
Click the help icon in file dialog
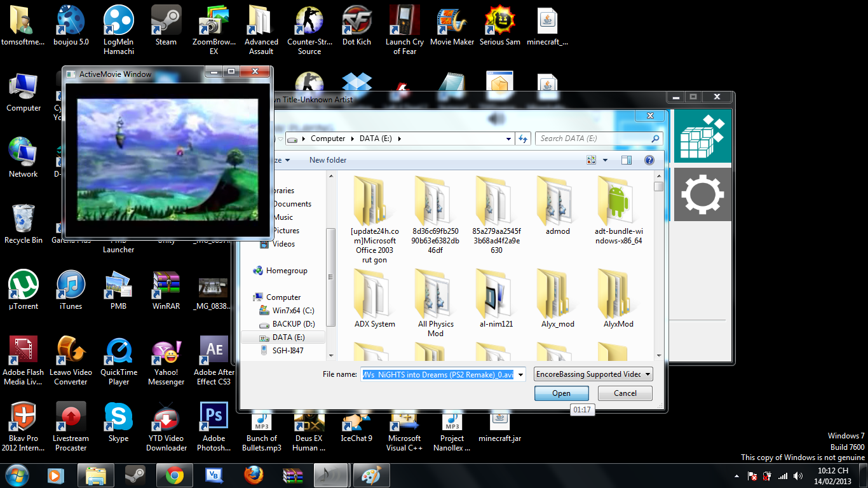tap(649, 160)
